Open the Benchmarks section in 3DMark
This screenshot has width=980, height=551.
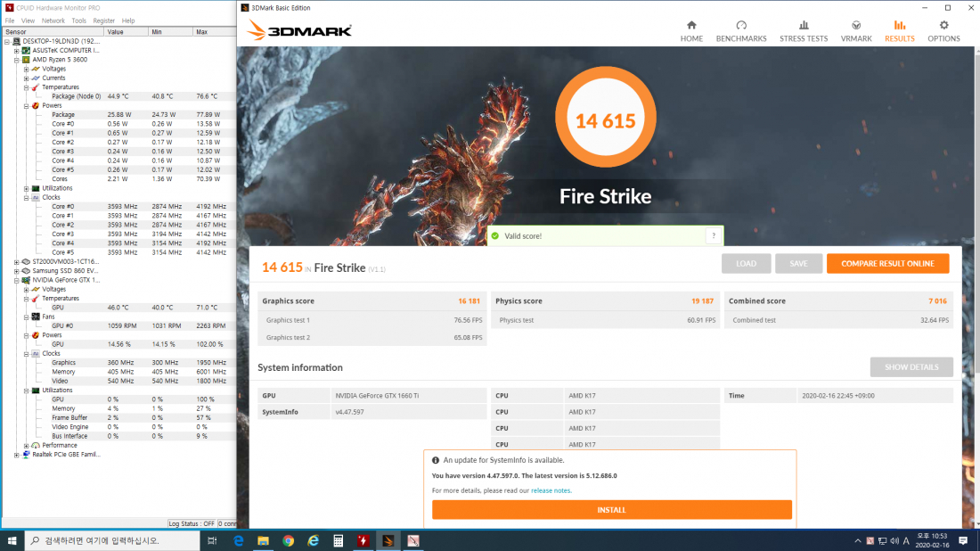(x=741, y=32)
